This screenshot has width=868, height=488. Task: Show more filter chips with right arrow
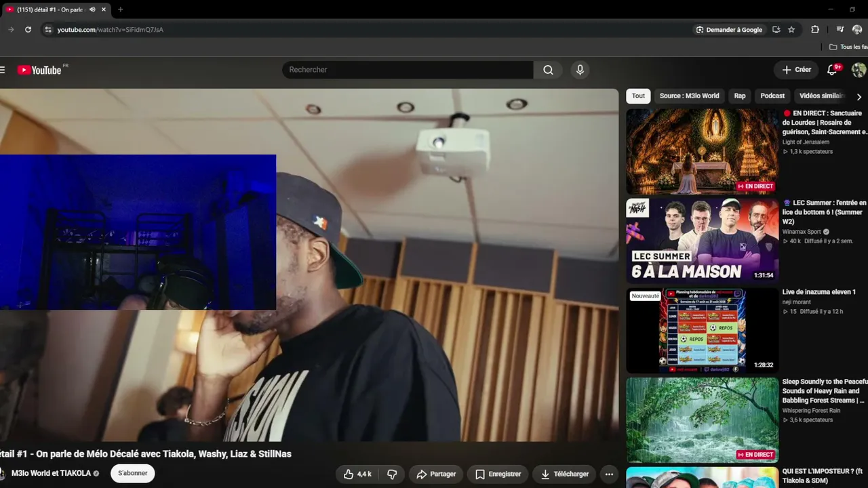(x=859, y=96)
